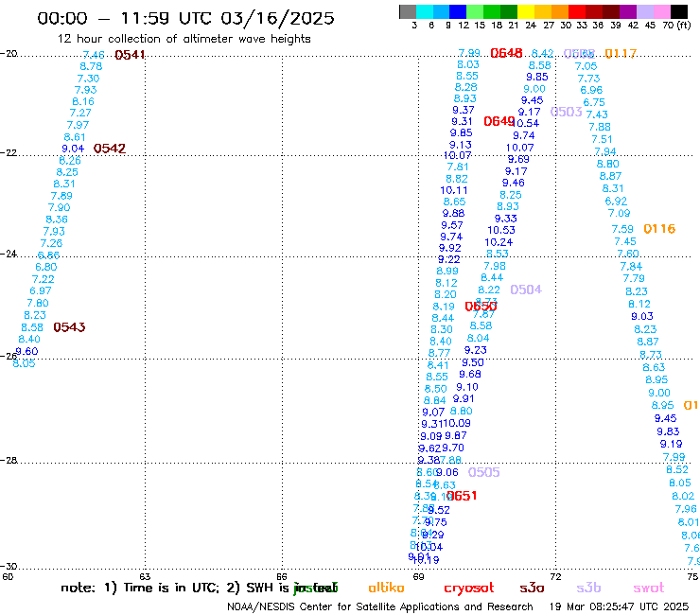
Task: Click the 'cryosat' satellite legend label
Action: pos(469,589)
